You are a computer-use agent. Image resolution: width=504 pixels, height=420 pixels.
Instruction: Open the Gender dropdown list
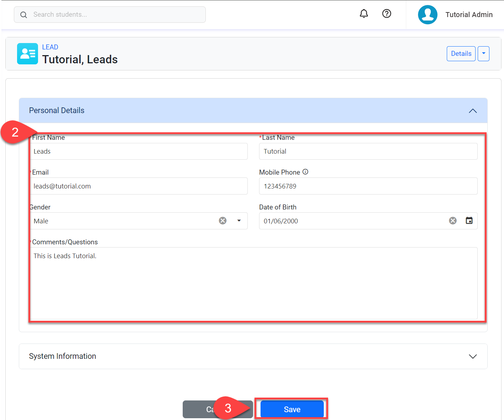coord(239,221)
